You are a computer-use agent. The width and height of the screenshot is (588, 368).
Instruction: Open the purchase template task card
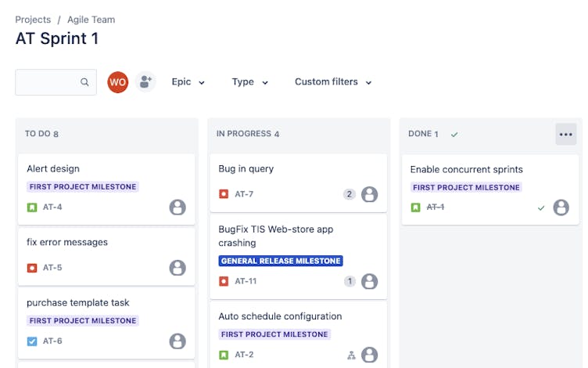coord(106,323)
